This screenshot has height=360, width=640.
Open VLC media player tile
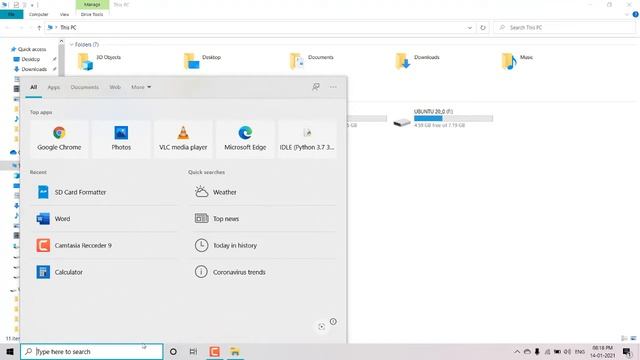pyautogui.click(x=183, y=139)
